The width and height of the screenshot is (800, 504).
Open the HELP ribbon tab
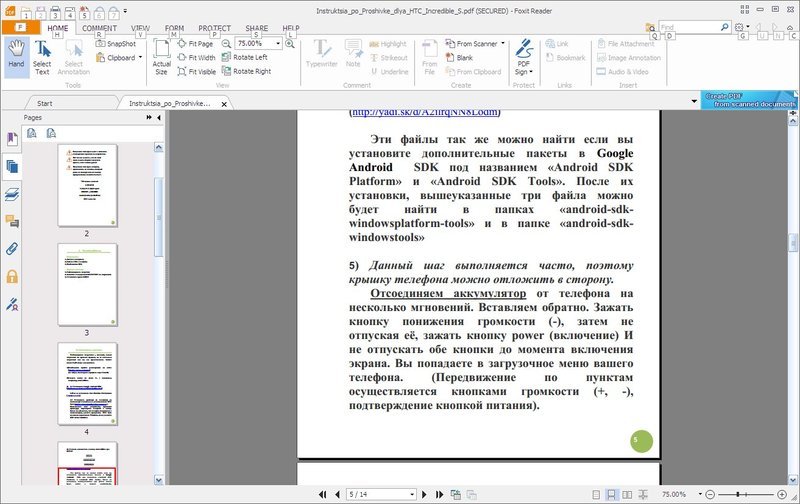pyautogui.click(x=291, y=29)
